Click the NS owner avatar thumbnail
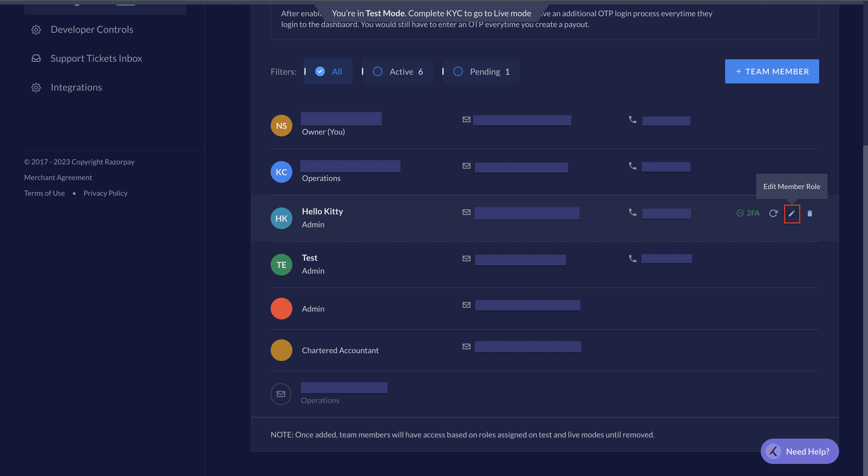868x476 pixels. click(x=281, y=125)
